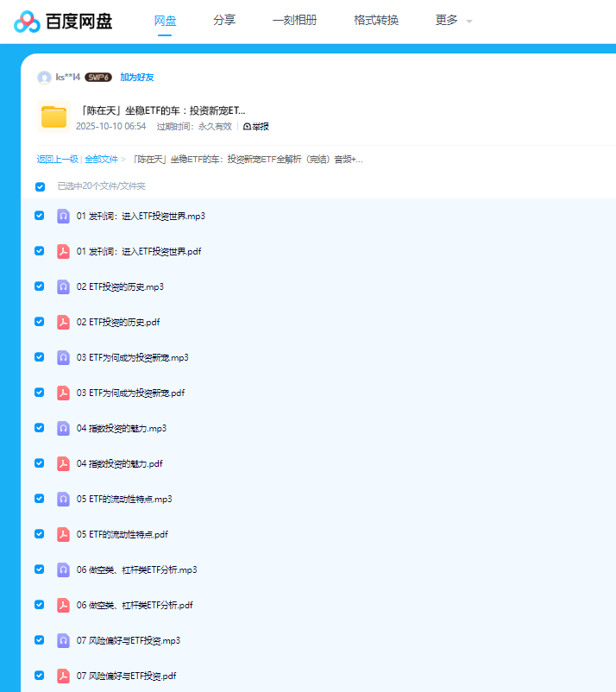This screenshot has height=692, width=616.
Task: Toggle the select-all checkbox (已选中20个文件)
Action: click(41, 186)
